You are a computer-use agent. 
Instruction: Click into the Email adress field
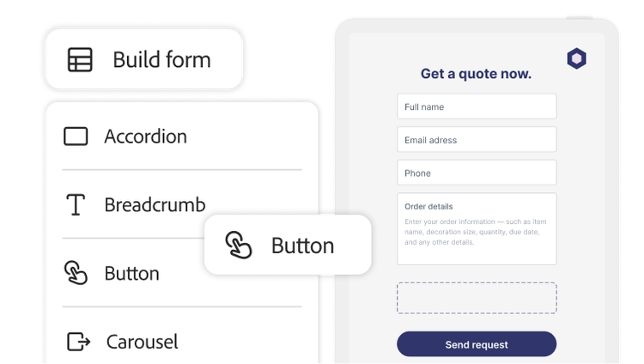[x=477, y=140]
